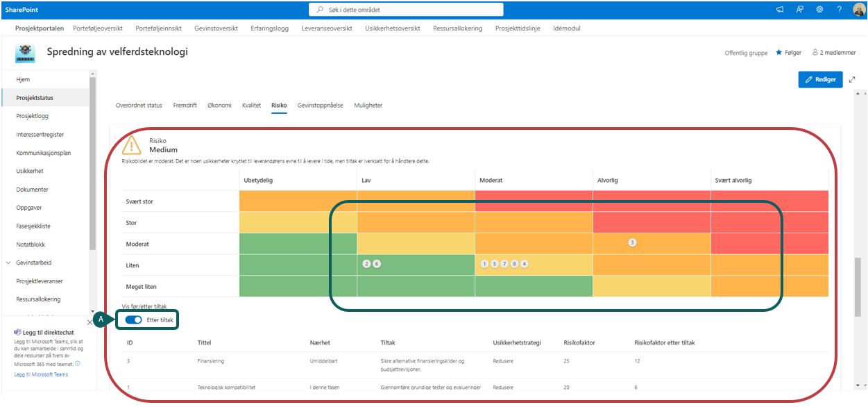Image resolution: width=868 pixels, height=407 pixels.
Task: Click the Følger star to unfollow
Action: tap(778, 52)
